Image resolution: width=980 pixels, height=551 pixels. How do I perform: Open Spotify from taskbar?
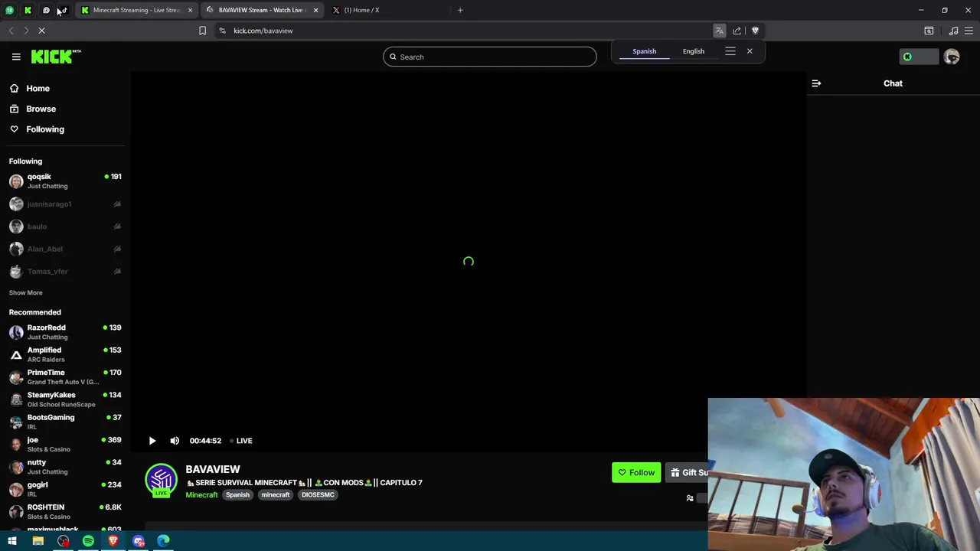coord(88,541)
